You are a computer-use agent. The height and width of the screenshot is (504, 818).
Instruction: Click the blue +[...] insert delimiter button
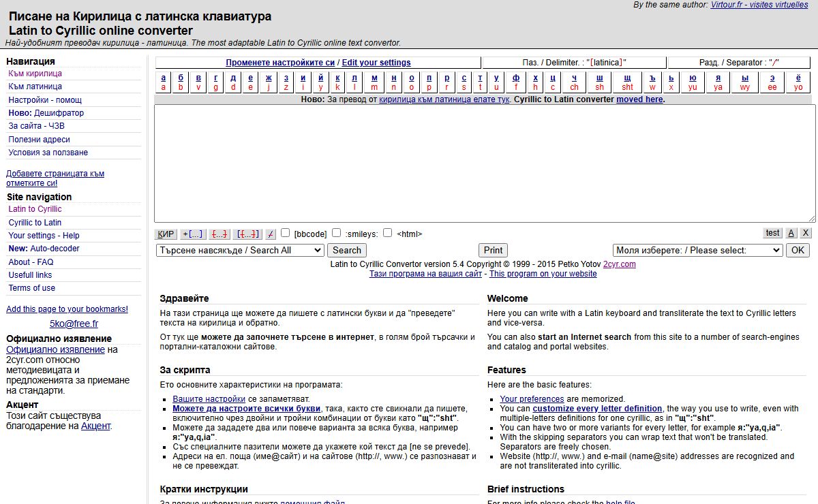tap(193, 234)
